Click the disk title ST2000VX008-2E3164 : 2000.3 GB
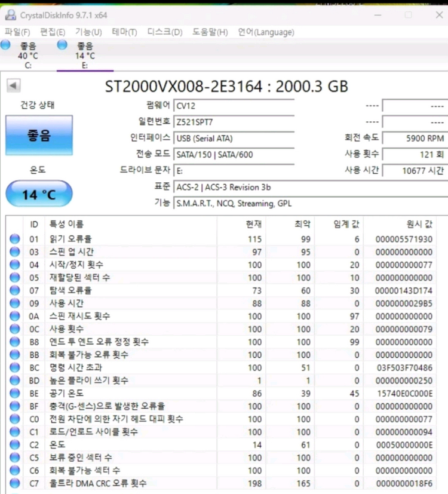The height and width of the screenshot is (494, 448). pyautogui.click(x=226, y=87)
